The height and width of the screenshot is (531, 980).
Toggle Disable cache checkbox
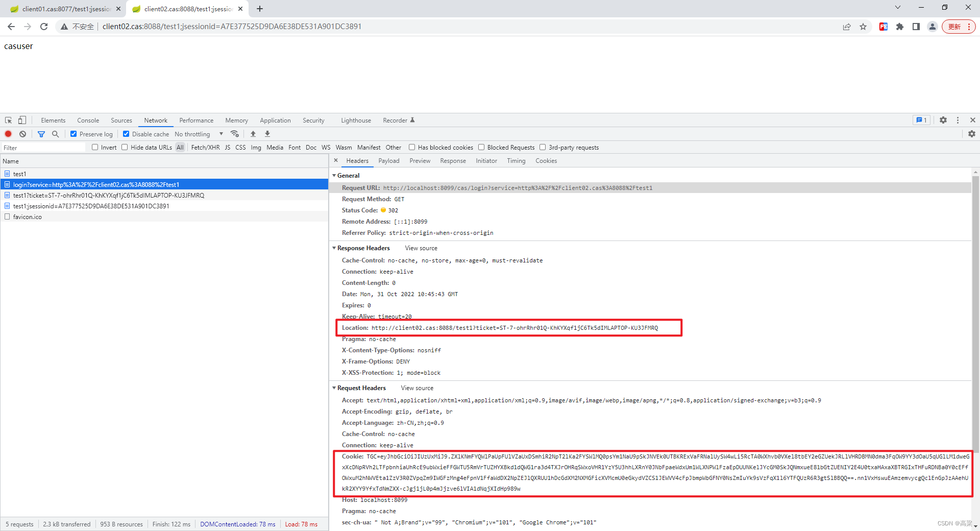coord(126,134)
